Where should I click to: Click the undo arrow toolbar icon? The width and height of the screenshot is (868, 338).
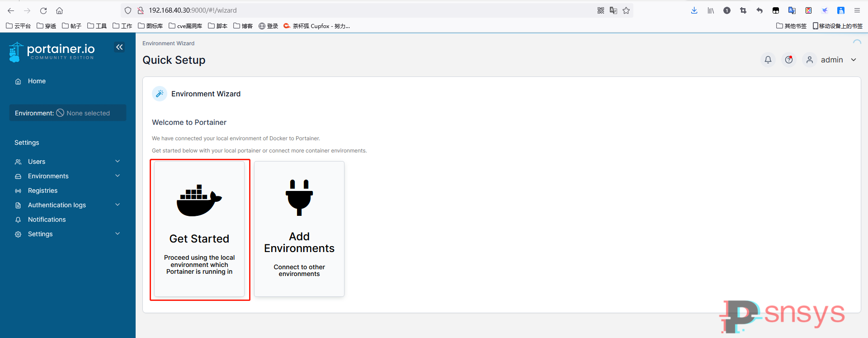click(759, 10)
